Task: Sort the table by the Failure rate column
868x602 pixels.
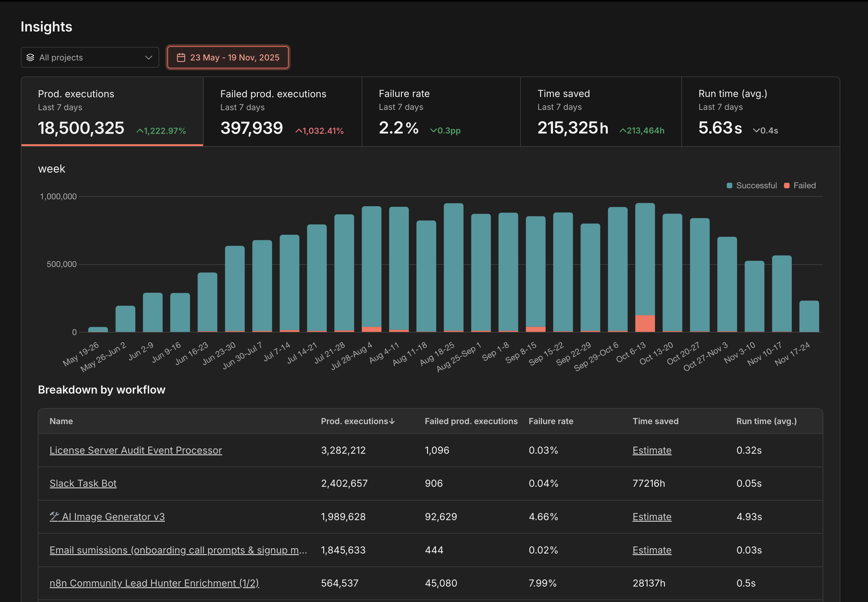Action: pos(551,421)
